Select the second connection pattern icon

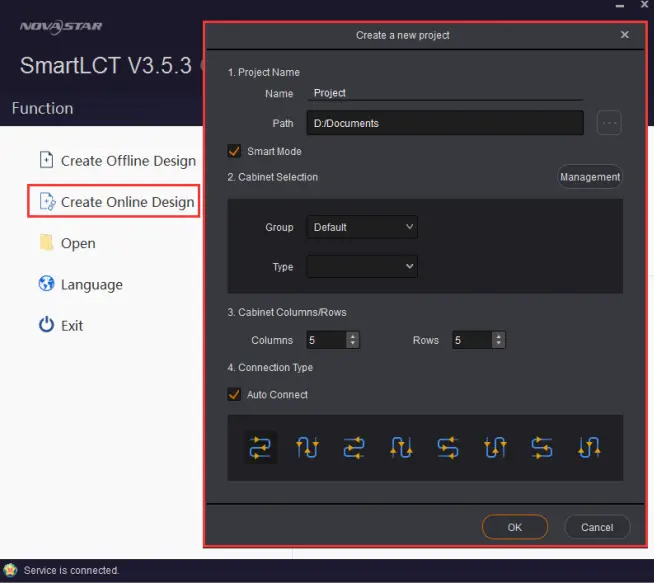pos(307,447)
